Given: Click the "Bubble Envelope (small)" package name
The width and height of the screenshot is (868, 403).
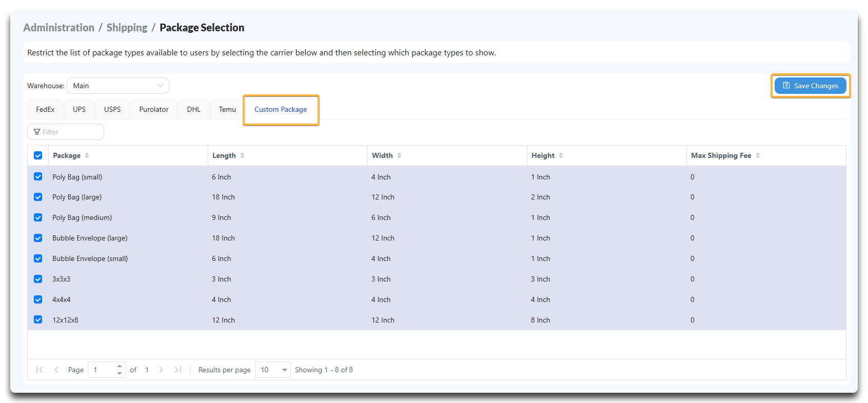Looking at the screenshot, I should point(90,258).
